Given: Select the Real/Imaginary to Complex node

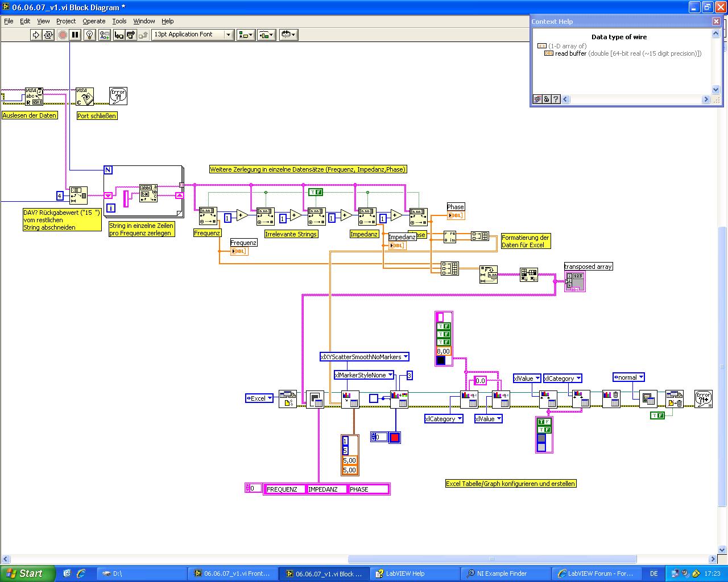Looking at the screenshot, I should pos(450,237).
